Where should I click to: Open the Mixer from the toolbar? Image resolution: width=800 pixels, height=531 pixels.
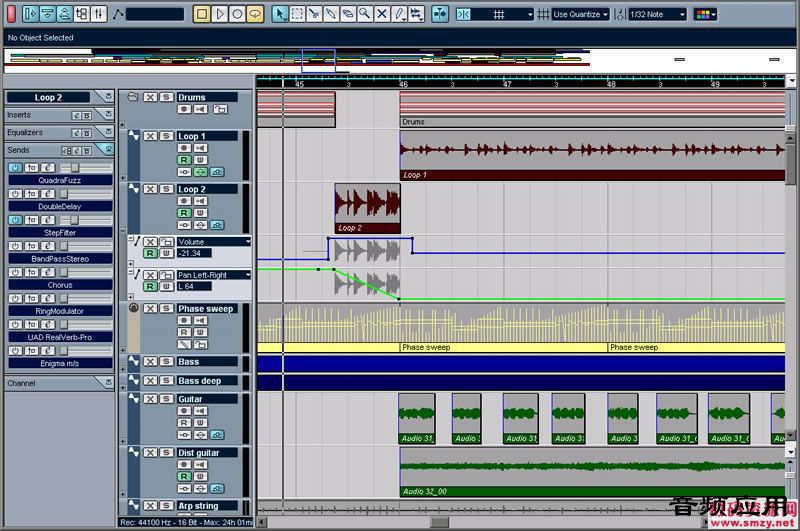(98, 14)
